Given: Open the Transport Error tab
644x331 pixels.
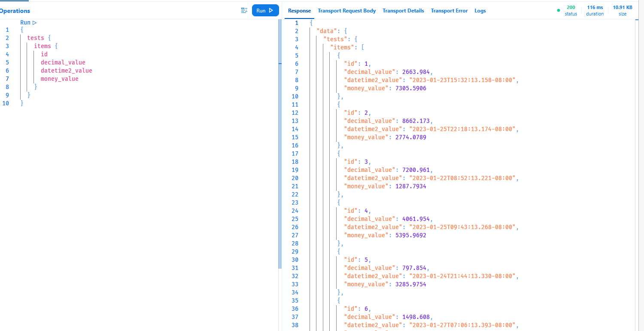Looking at the screenshot, I should click(449, 10).
